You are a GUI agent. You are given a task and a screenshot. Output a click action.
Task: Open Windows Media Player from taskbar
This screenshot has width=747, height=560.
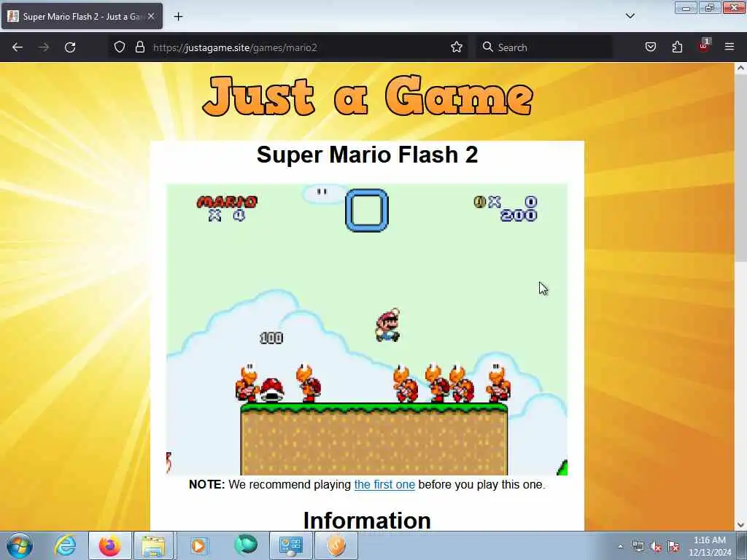coord(198,545)
